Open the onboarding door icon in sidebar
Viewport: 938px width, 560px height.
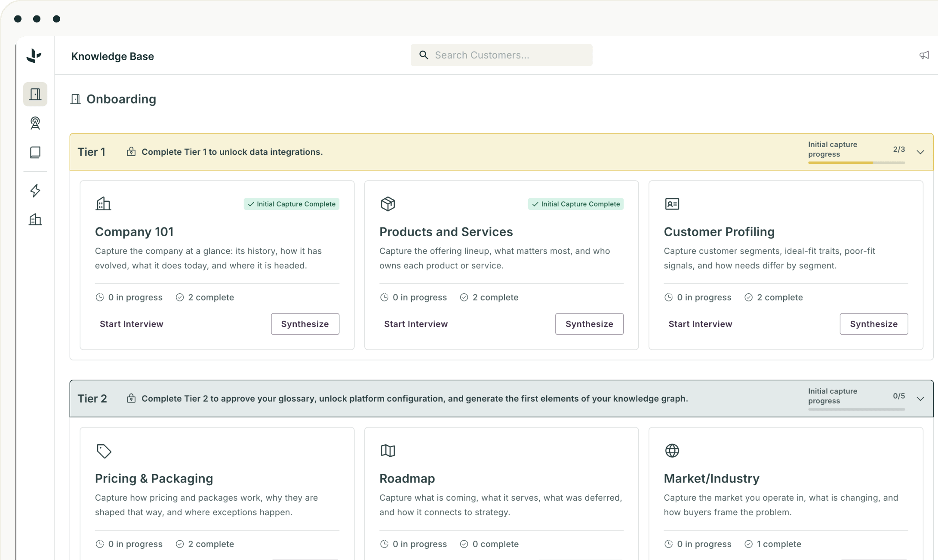pyautogui.click(x=35, y=94)
